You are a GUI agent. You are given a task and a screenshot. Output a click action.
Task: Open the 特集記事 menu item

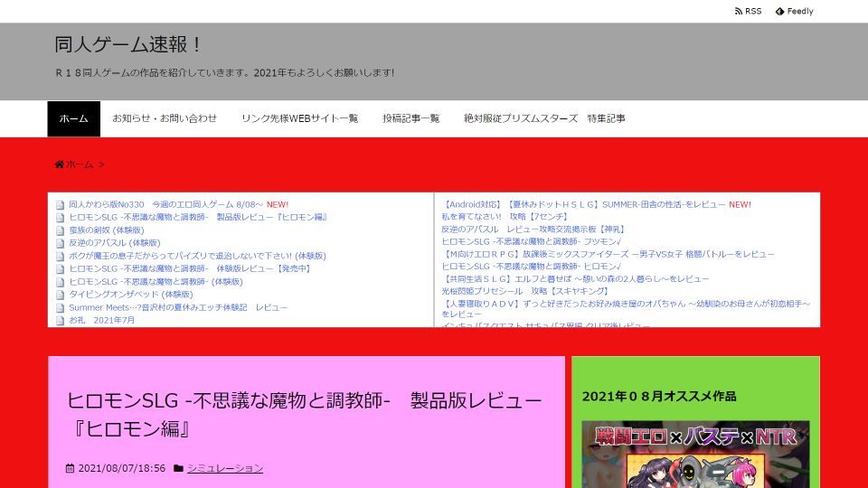(x=544, y=118)
